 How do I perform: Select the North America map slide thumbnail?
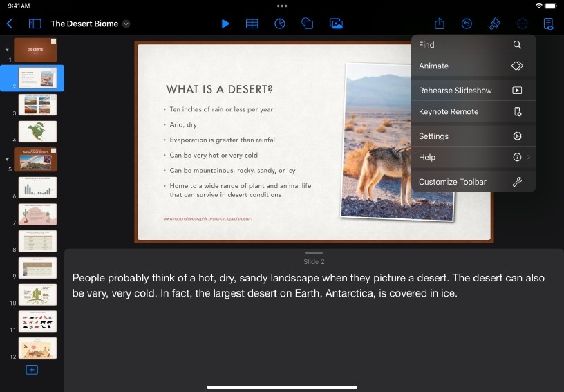pyautogui.click(x=37, y=131)
